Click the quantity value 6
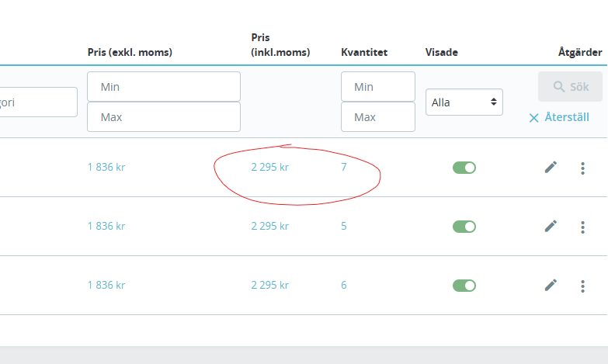Viewport: 608px width, 364px height. [x=343, y=285]
